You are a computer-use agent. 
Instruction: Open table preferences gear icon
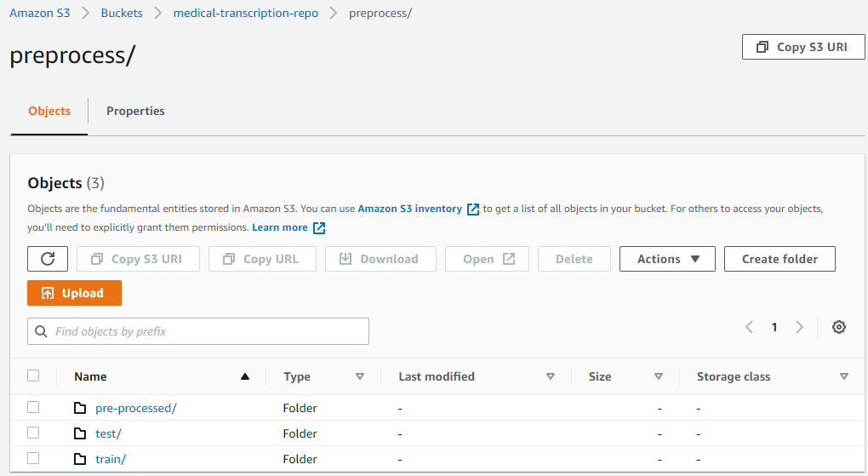point(839,327)
